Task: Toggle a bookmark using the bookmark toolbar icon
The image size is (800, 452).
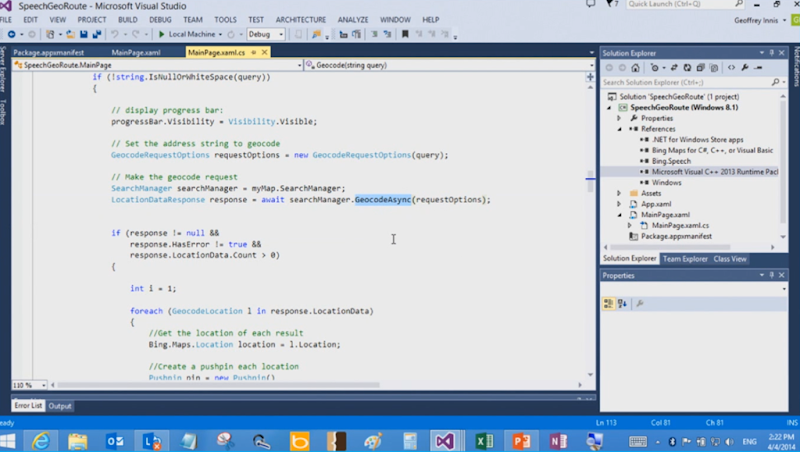Action: click(x=405, y=34)
